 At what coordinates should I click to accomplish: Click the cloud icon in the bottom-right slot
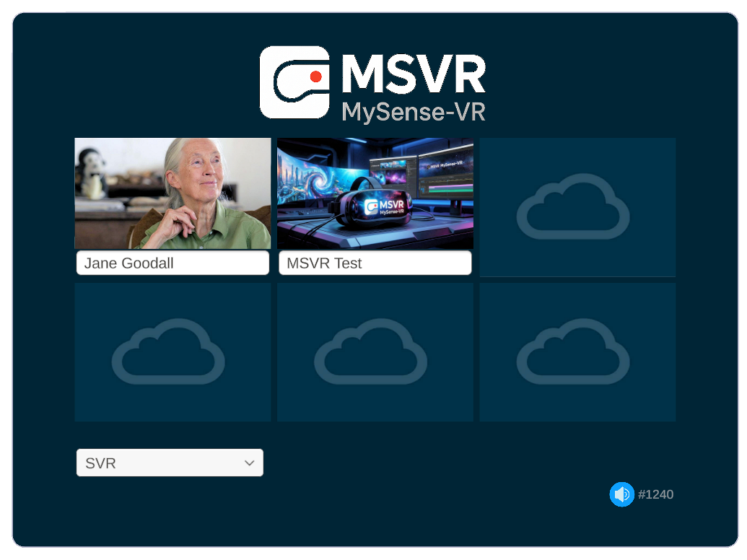point(573,351)
